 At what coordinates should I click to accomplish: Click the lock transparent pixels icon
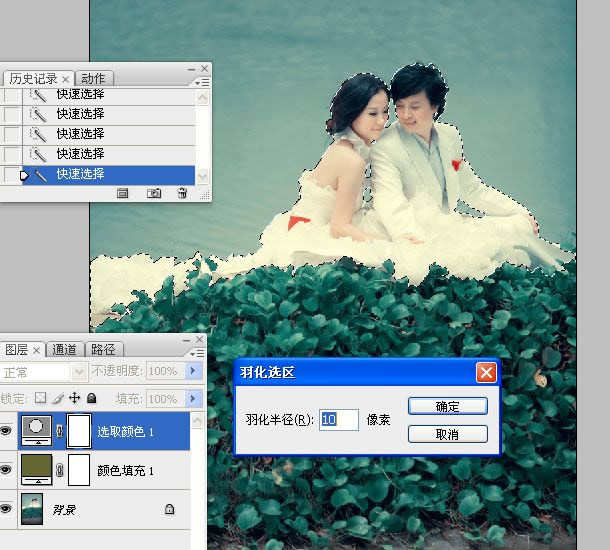(41, 398)
